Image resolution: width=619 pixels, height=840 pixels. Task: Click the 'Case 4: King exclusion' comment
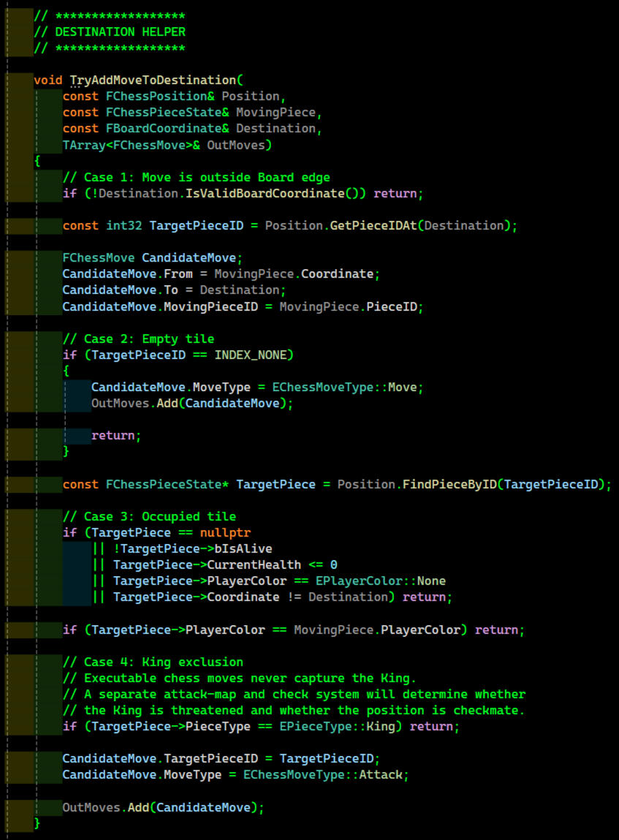153,662
